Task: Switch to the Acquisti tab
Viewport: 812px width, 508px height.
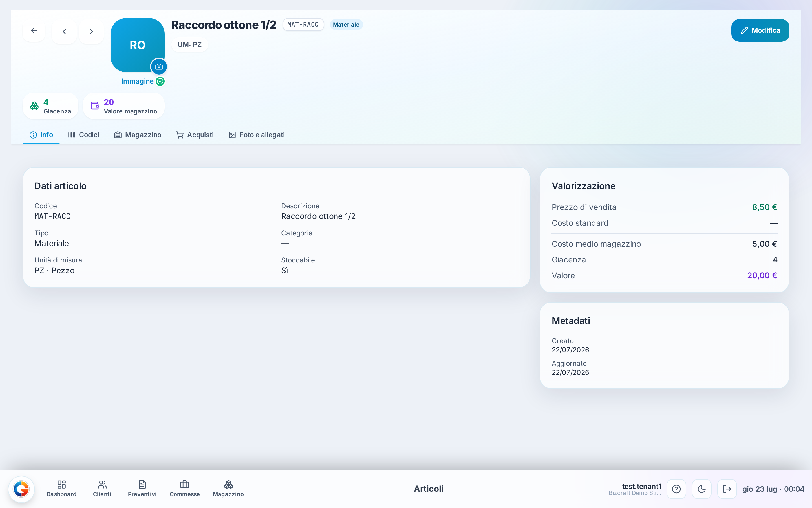Action: coord(195,135)
